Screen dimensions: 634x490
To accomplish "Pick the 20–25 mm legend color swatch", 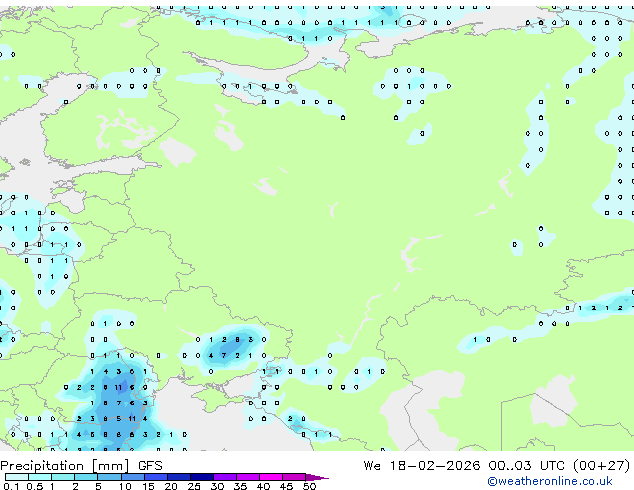I will pos(179,477).
